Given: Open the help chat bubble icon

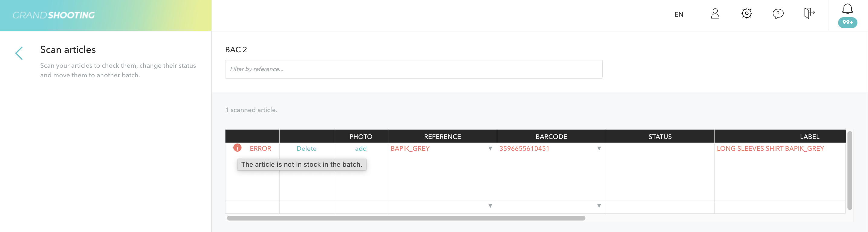Looking at the screenshot, I should (778, 14).
